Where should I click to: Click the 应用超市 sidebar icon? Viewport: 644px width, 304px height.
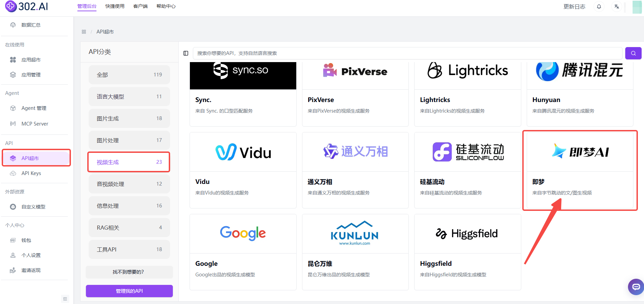(x=13, y=60)
